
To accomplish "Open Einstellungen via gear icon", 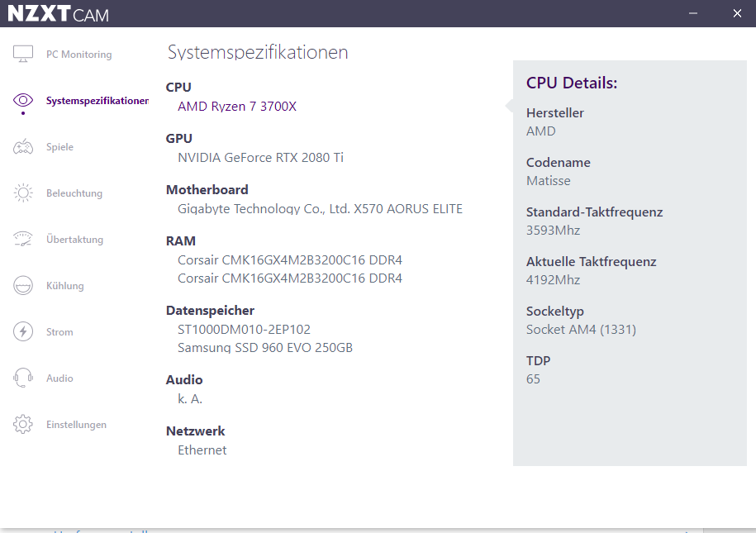I will click(23, 425).
